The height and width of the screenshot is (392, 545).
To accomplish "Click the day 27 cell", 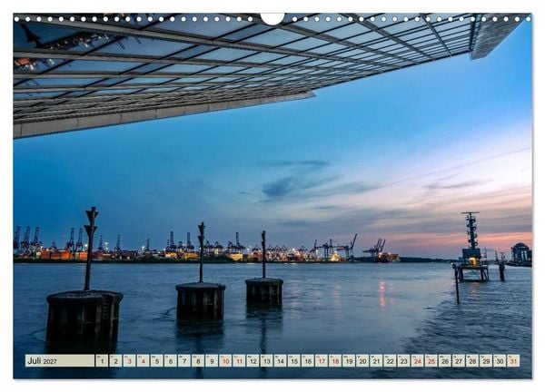I will 459,360.
